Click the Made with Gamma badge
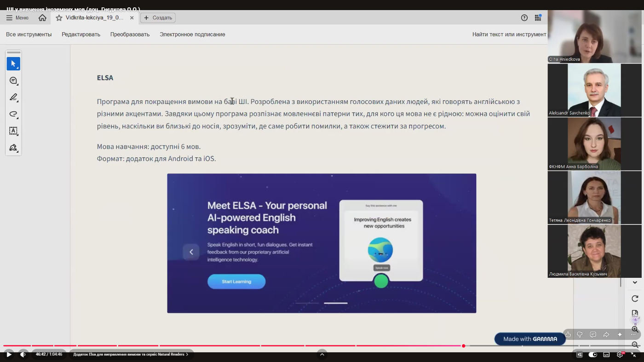Viewport: 644px width, 362px height. [x=530, y=339]
